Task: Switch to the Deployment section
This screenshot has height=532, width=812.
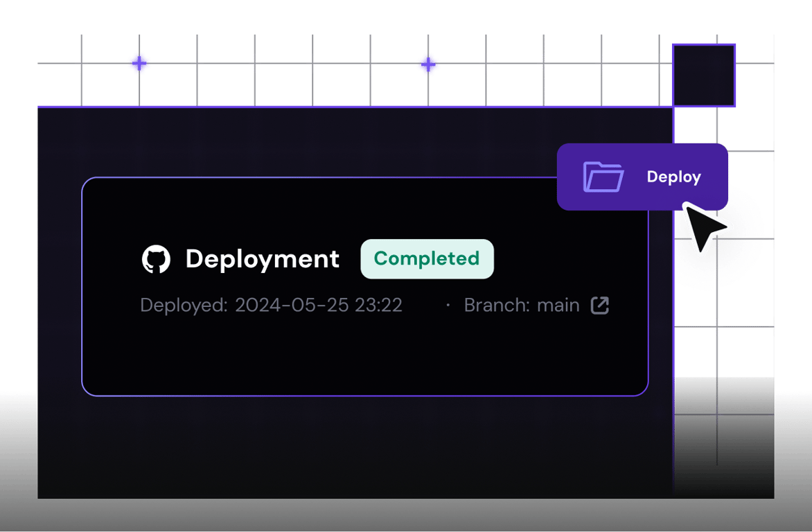Action: point(262,259)
